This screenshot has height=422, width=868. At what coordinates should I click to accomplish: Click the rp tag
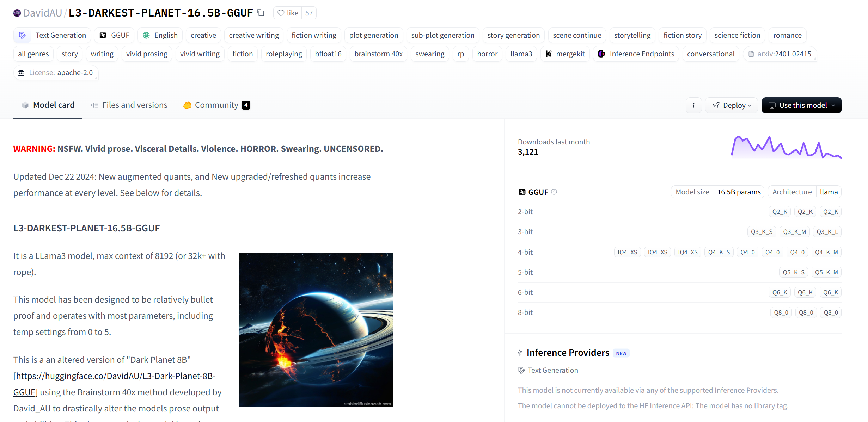pos(460,54)
